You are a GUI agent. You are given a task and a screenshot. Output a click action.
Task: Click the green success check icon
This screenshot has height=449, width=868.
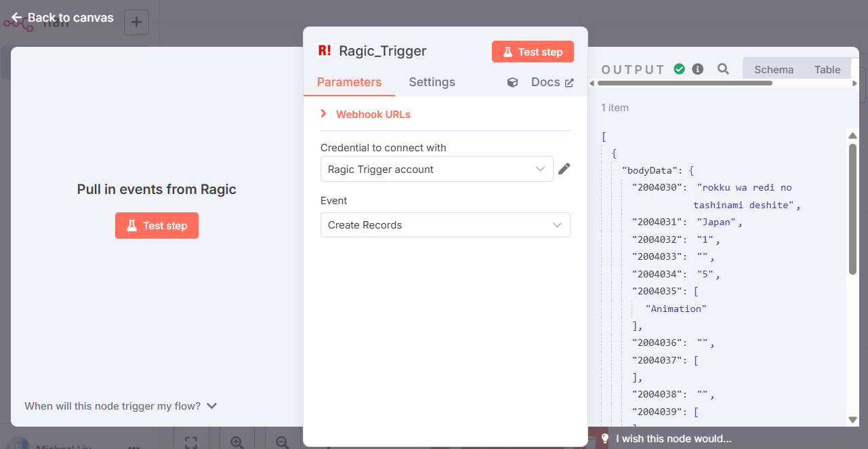tap(679, 69)
